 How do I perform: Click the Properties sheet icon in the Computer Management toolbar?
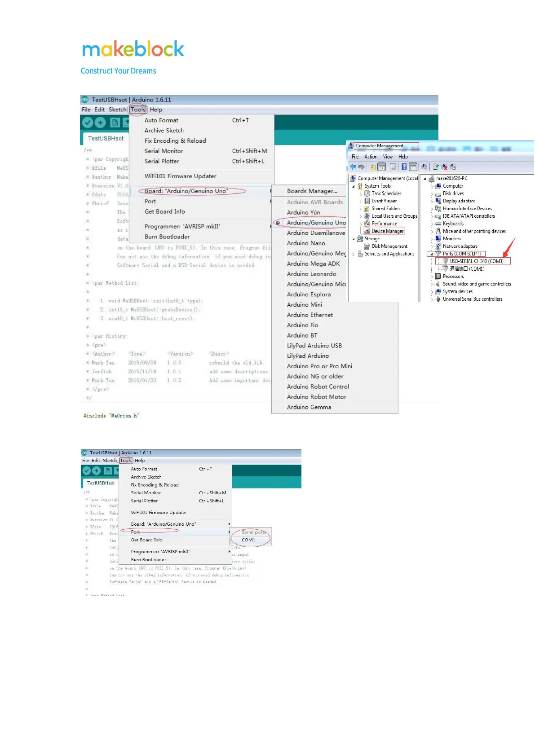point(393,167)
